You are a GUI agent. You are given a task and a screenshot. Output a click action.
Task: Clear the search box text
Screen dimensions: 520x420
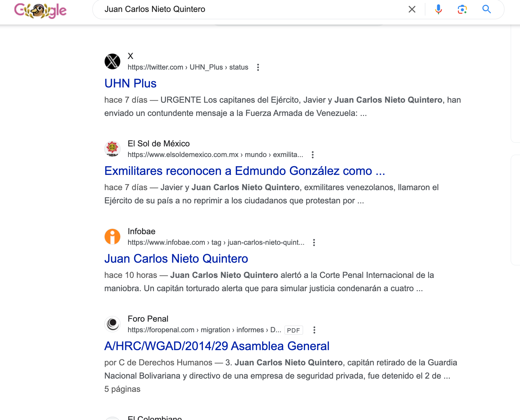412,9
